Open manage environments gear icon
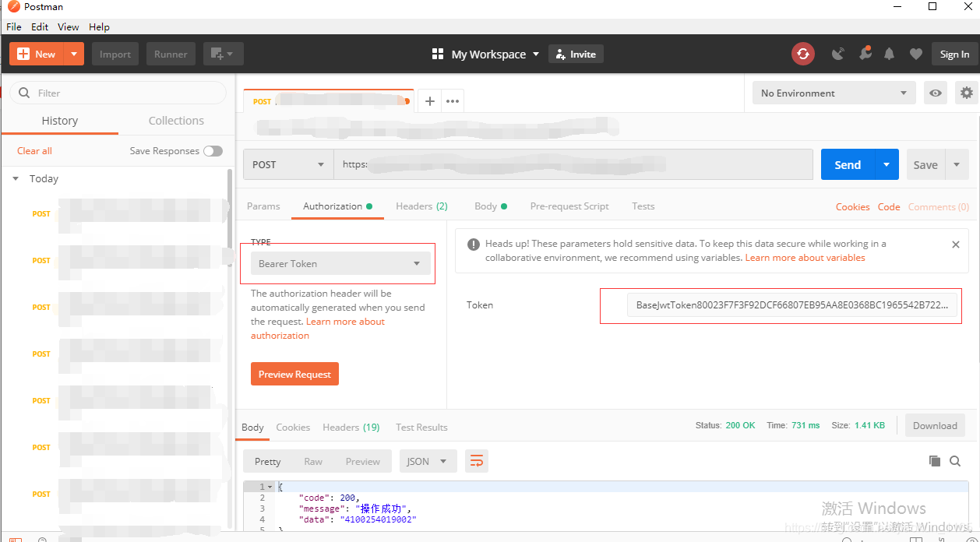Screen dimensions: 980x542 click(x=967, y=93)
